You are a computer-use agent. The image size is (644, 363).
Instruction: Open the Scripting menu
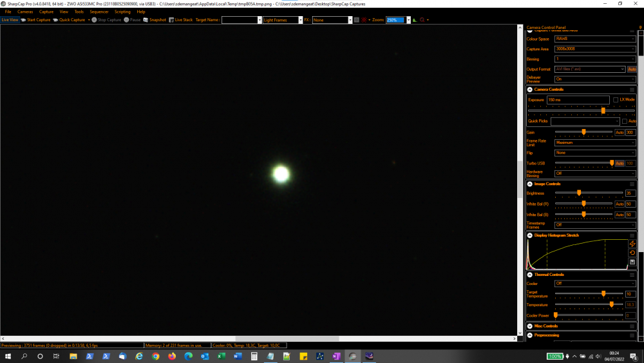point(122,12)
